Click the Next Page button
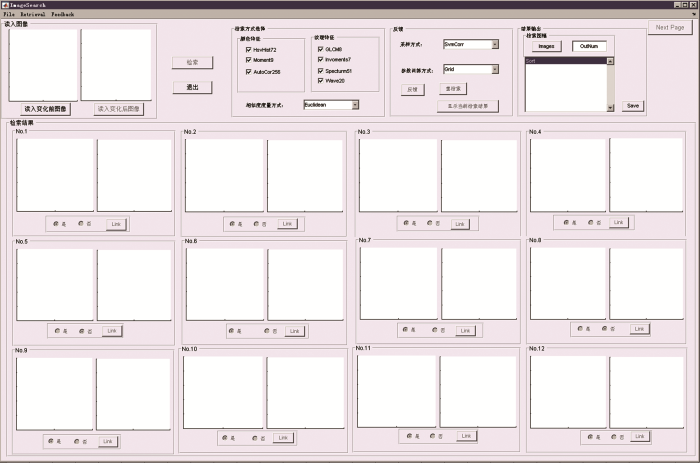The height and width of the screenshot is (463, 700). pyautogui.click(x=670, y=28)
